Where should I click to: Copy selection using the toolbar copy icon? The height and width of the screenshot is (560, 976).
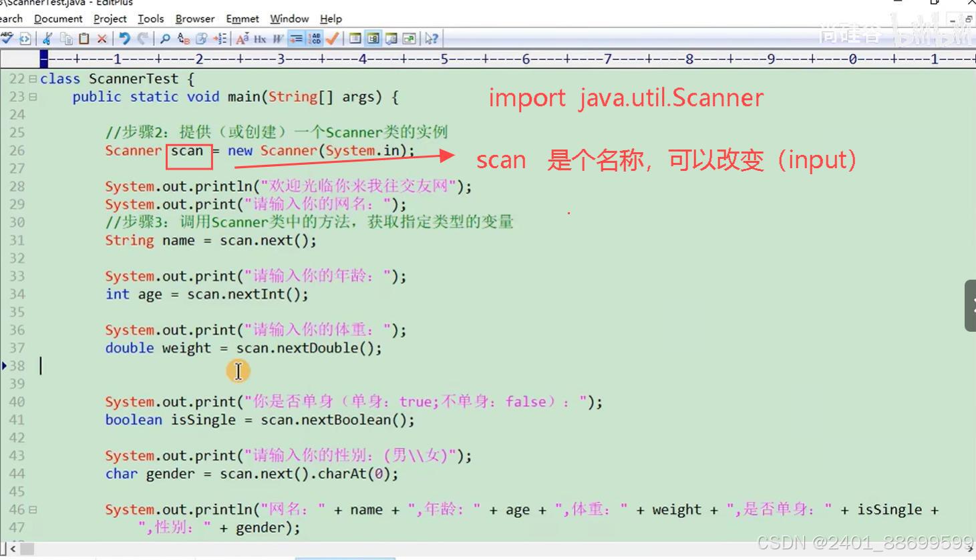pyautogui.click(x=66, y=39)
